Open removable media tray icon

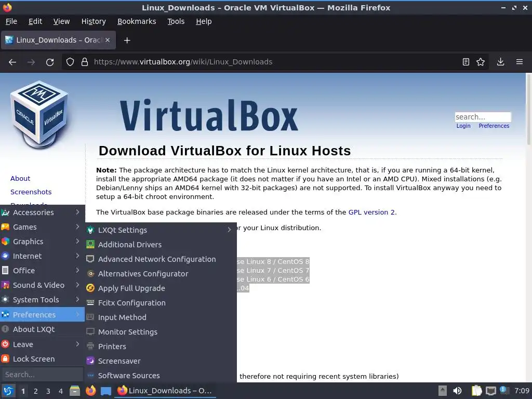pyautogui.click(x=442, y=391)
